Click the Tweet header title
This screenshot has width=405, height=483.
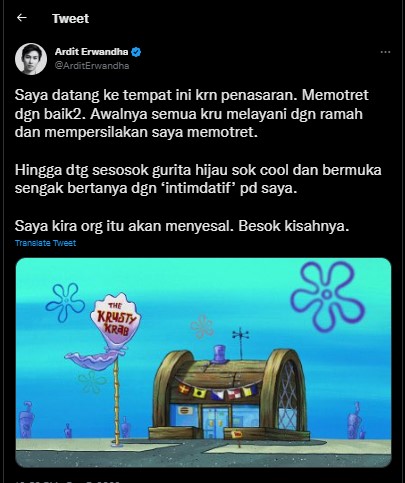coord(70,18)
